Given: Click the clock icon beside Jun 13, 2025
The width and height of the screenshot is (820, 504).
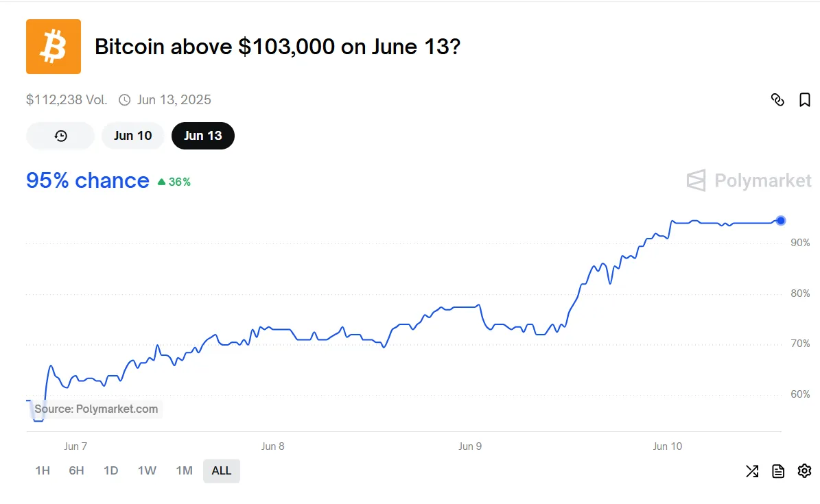Looking at the screenshot, I should 125,100.
